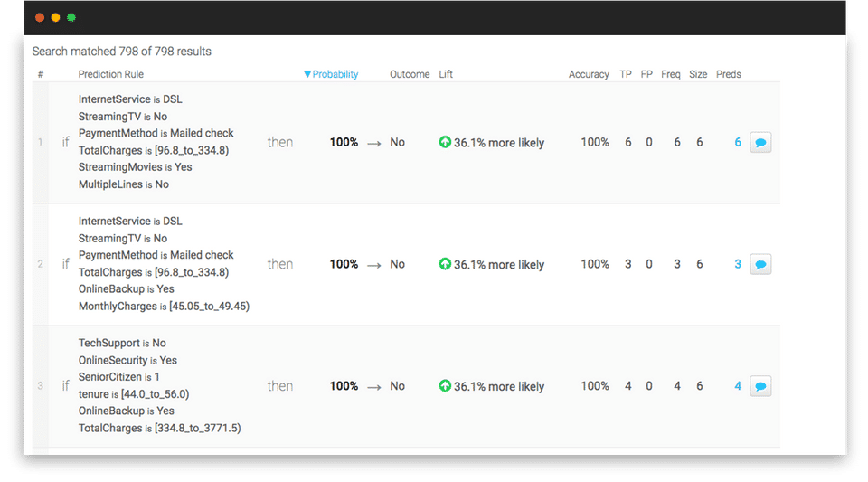Click the FP column header

tap(646, 74)
